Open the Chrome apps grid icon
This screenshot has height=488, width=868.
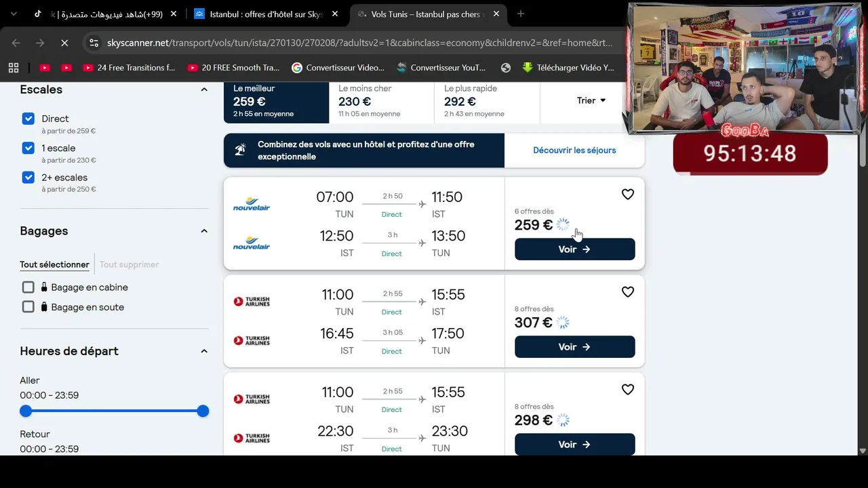coord(14,68)
